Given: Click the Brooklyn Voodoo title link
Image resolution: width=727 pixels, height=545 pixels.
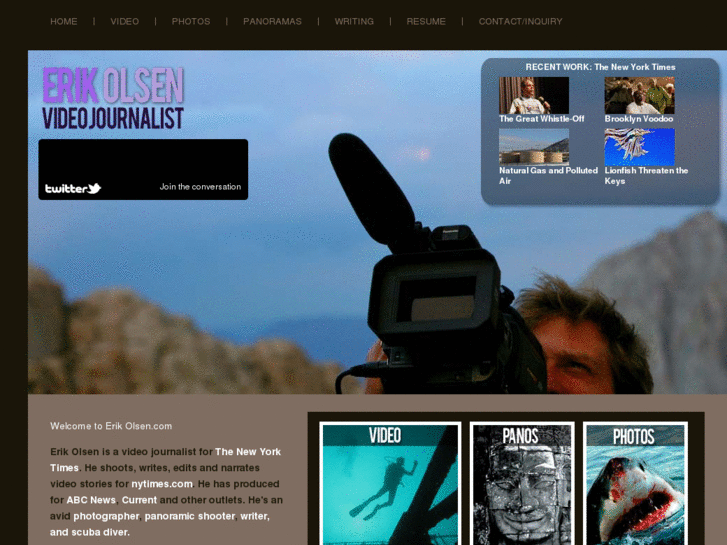Looking at the screenshot, I should pos(639,119).
